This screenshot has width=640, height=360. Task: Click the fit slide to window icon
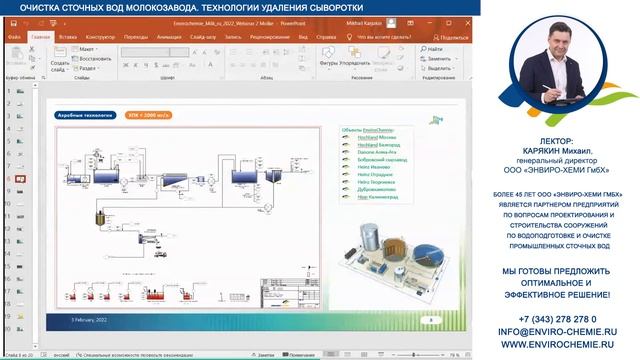click(467, 355)
